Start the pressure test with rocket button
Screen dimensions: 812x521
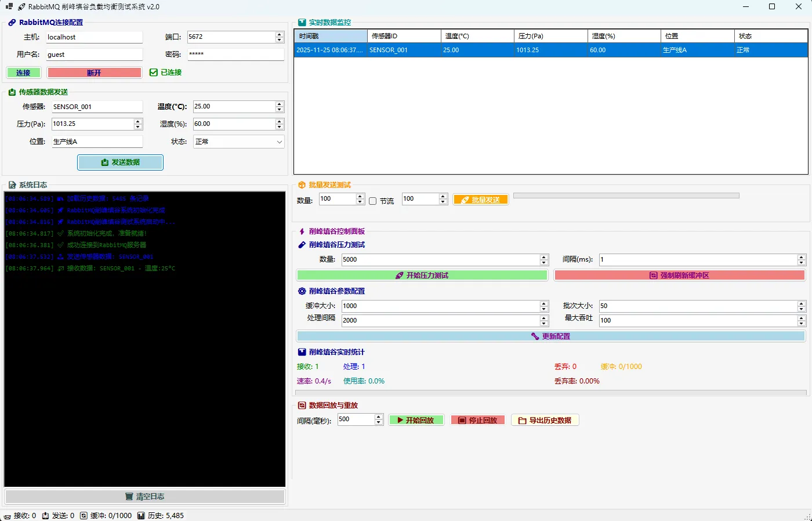(422, 276)
